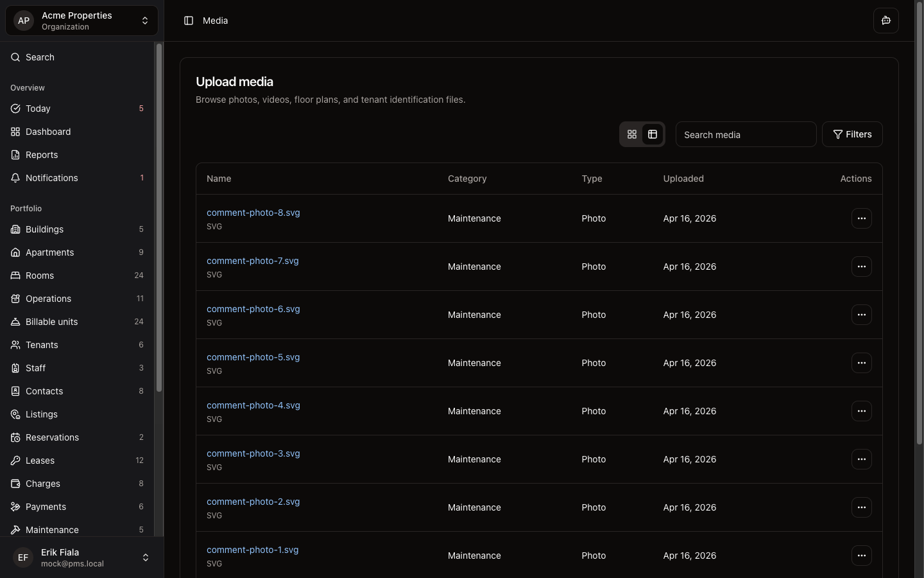
Task: Open actions menu for comment-photo-8.svg
Action: coord(861,218)
